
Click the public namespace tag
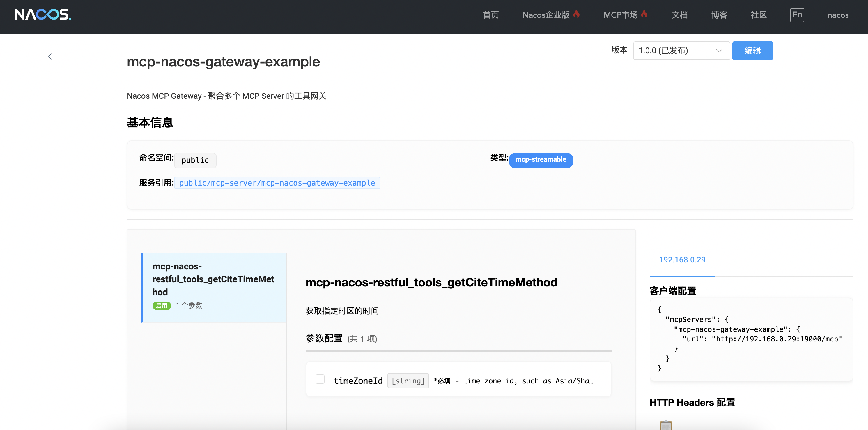pos(195,160)
